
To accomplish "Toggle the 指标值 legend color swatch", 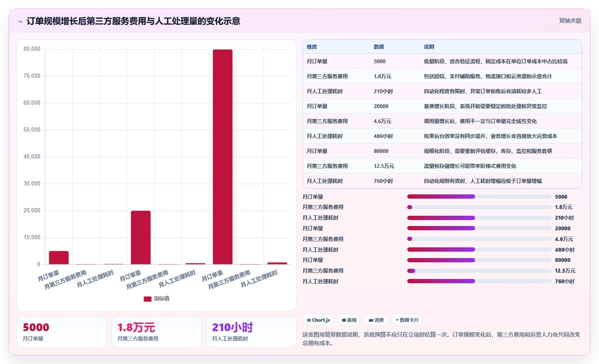I will pyautogui.click(x=147, y=299).
